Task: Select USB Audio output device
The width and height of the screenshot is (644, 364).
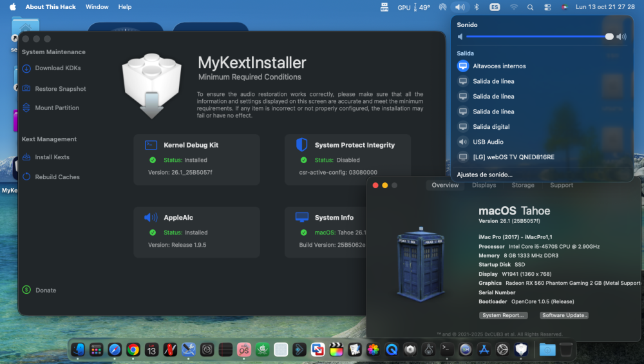Action: (542, 142)
